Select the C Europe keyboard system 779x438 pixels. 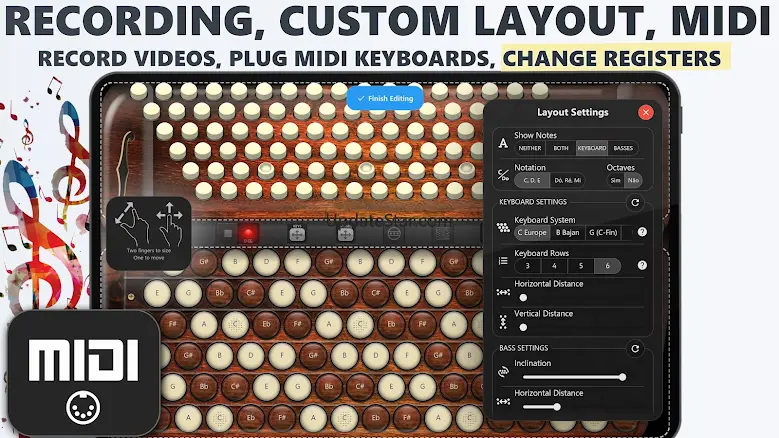click(x=532, y=232)
